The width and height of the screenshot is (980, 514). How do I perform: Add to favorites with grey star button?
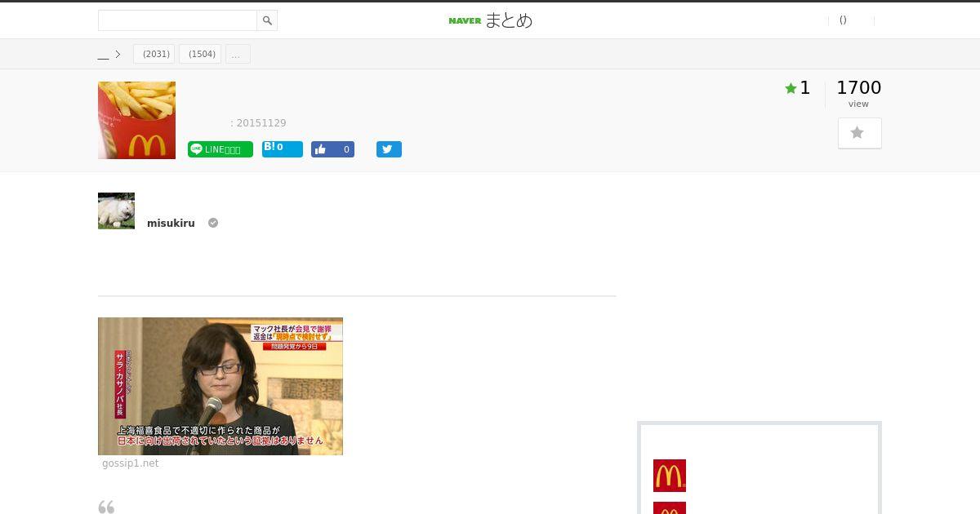tap(860, 133)
